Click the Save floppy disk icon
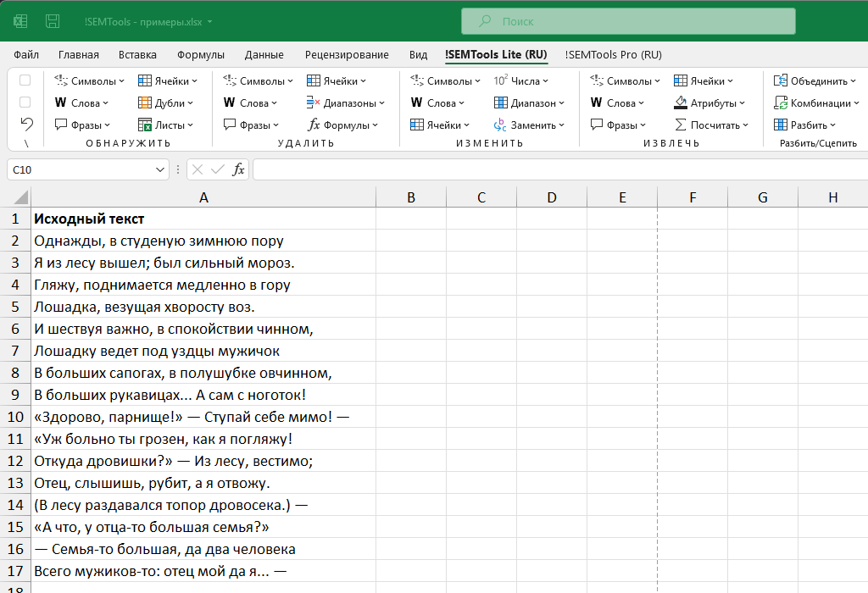Viewport: 868px width, 593px height. coord(53,21)
